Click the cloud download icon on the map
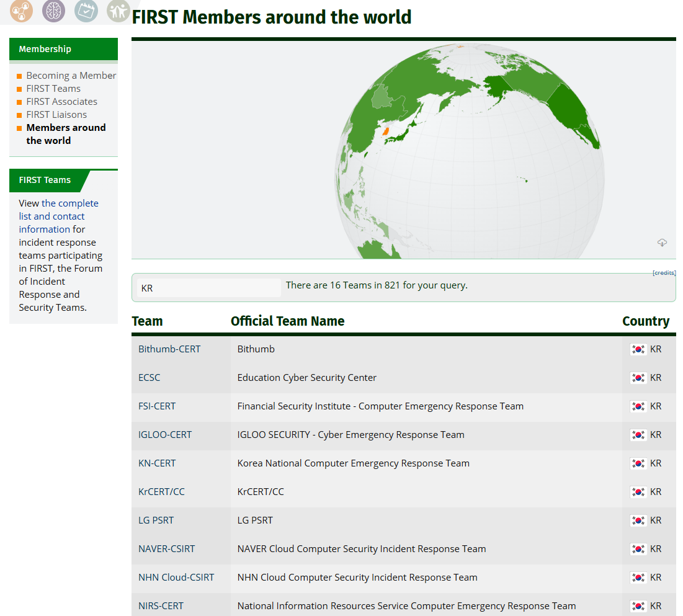This screenshot has width=683, height=616. (662, 243)
